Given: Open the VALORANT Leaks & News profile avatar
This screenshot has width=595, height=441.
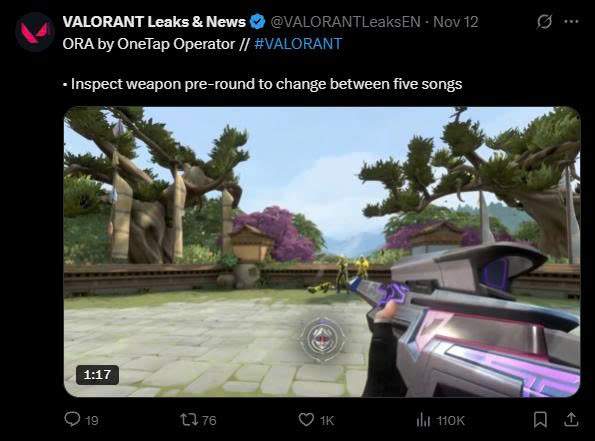Looking at the screenshot, I should tap(35, 32).
